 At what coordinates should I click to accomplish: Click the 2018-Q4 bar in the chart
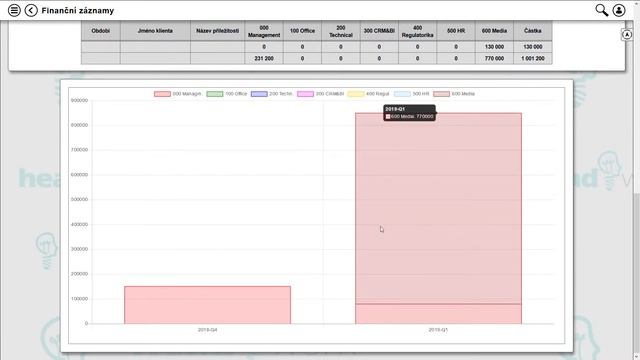(207, 305)
